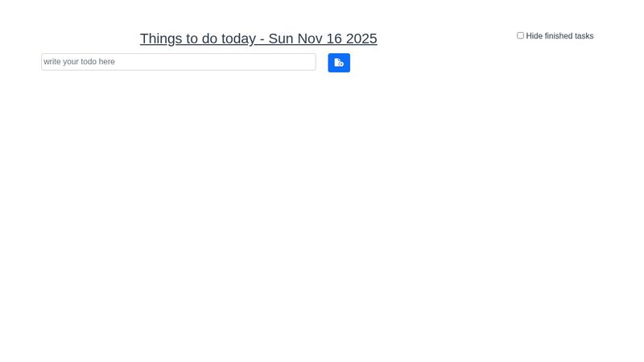Tap the white file icon on blue button
The width and height of the screenshot is (644, 362).
click(339, 63)
